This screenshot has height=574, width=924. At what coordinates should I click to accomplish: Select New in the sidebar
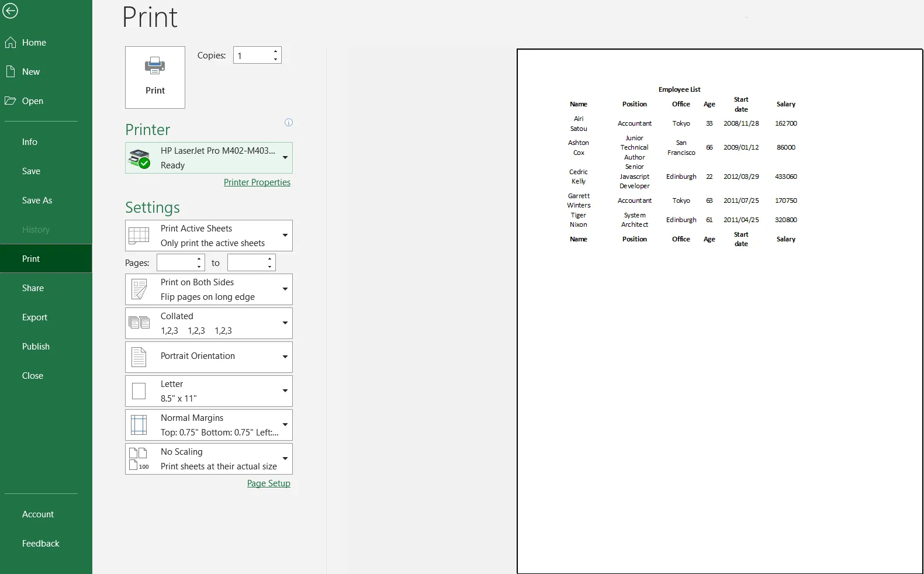point(46,72)
